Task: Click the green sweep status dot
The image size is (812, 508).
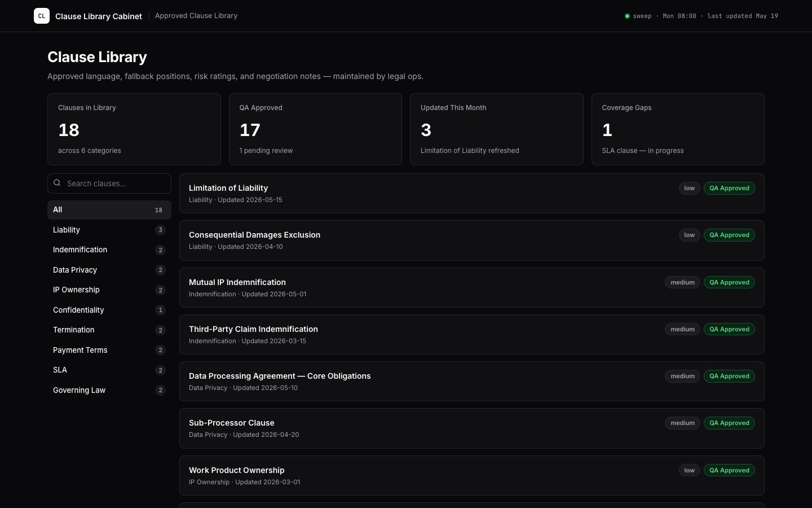Action: coord(627,16)
